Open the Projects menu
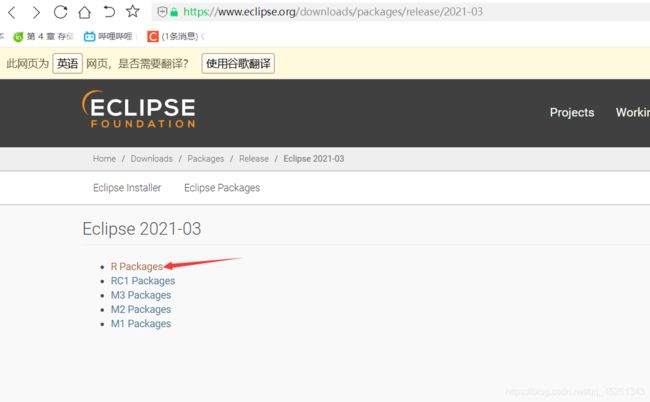The image size is (650, 402). coord(572,112)
